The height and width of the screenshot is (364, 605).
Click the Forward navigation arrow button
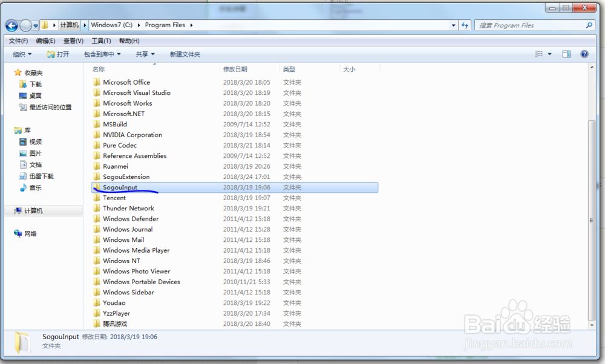pos(25,25)
